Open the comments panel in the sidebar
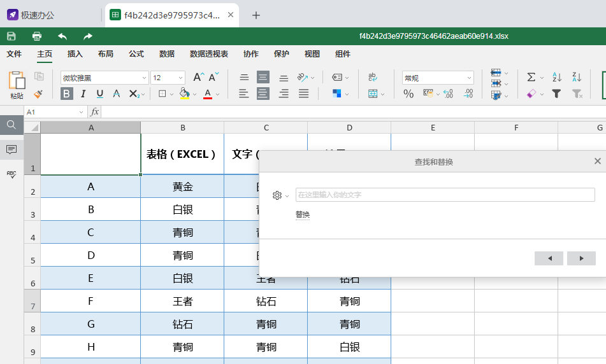Viewport: 606px width, 364px height. (x=11, y=150)
